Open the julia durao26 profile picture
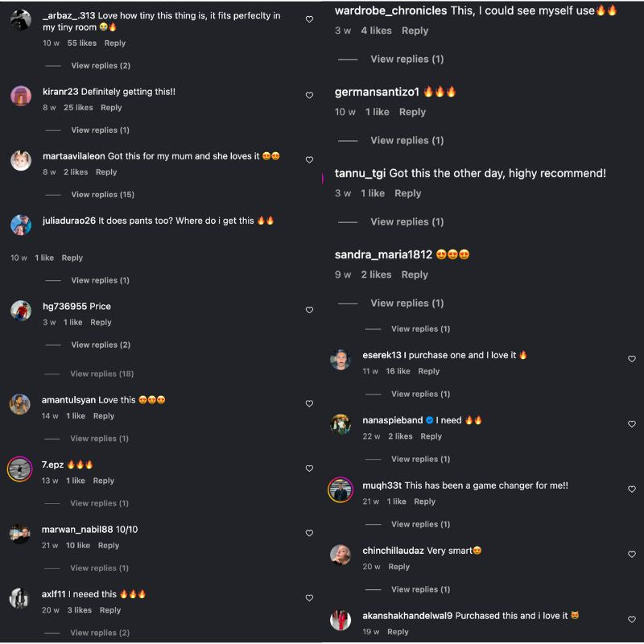Viewport: 644px width, 644px height. [21, 225]
